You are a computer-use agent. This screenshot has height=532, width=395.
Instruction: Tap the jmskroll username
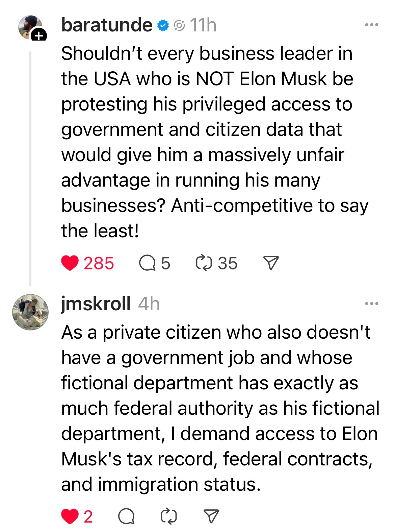[96, 304]
